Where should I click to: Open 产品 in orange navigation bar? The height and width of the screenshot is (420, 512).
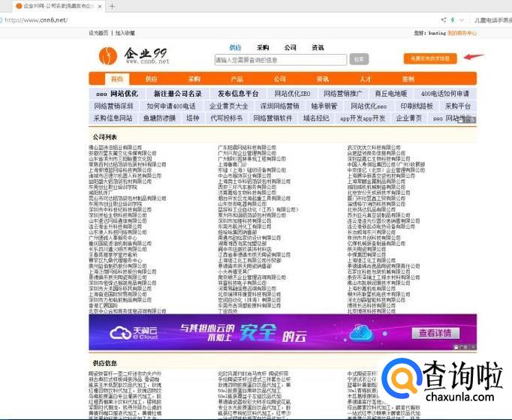point(237,79)
